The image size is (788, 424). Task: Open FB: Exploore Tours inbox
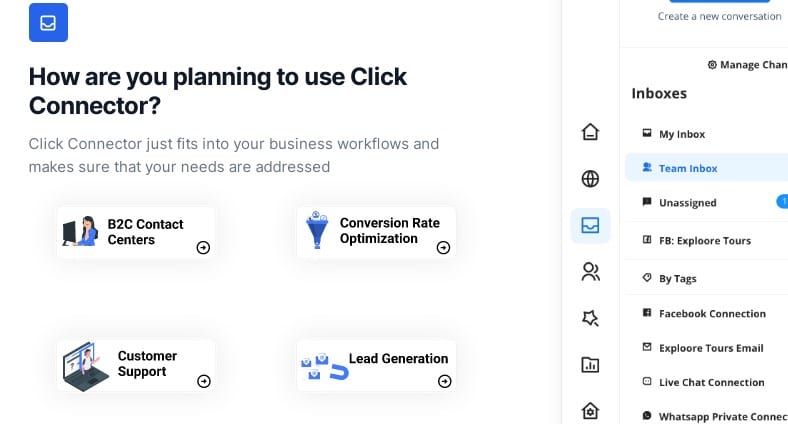(x=706, y=241)
